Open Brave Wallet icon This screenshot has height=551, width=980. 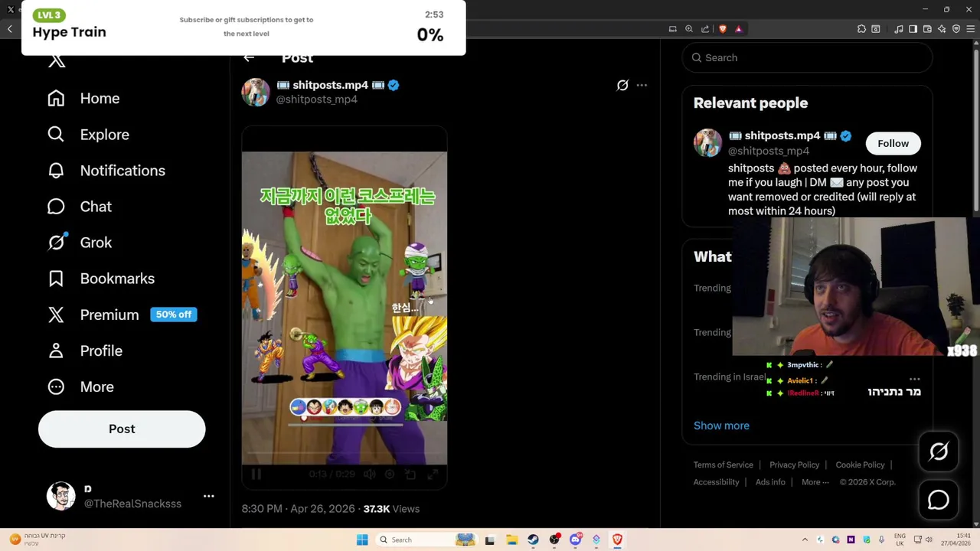coord(927,29)
